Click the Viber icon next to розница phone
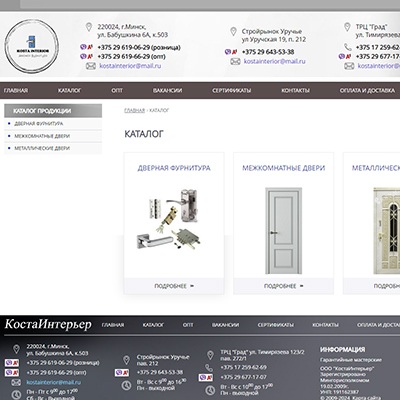This screenshot has width=400, height=400. click(83, 47)
